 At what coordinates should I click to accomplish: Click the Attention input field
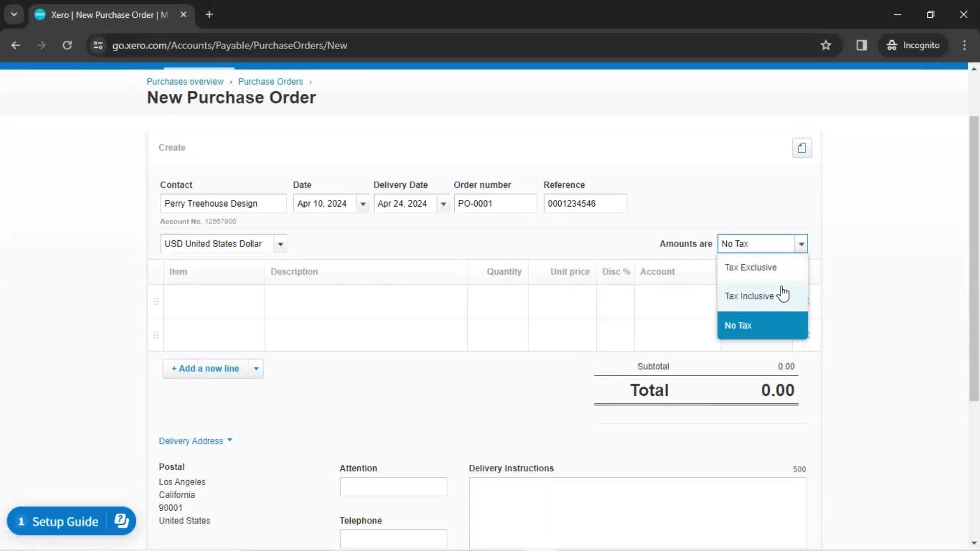coord(394,487)
